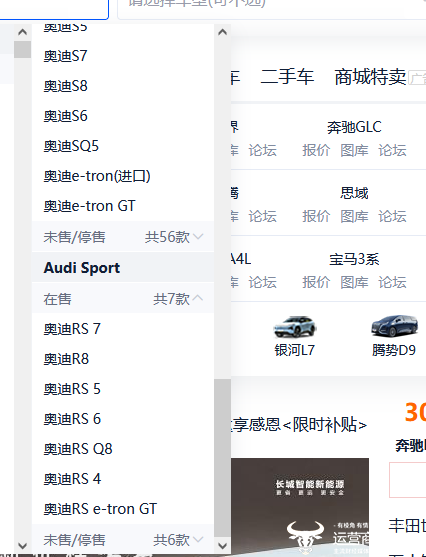Select 奥迪RS e-tron GT entry
Image resolution: width=426 pixels, height=557 pixels.
(123, 509)
